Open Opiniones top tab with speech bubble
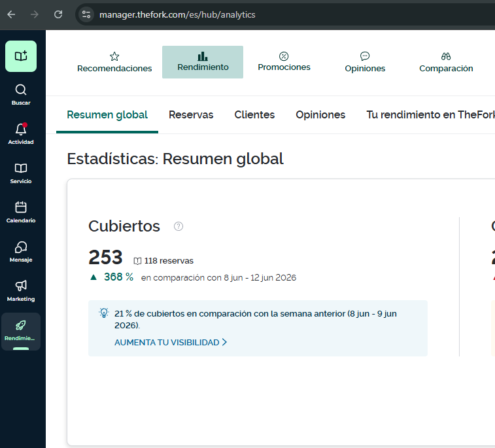Screen dimensions: 495x448 [365, 62]
